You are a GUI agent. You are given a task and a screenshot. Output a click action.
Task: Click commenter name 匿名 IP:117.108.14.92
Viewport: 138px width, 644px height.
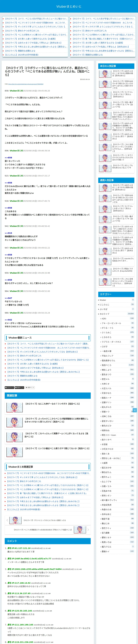point(19,583)
